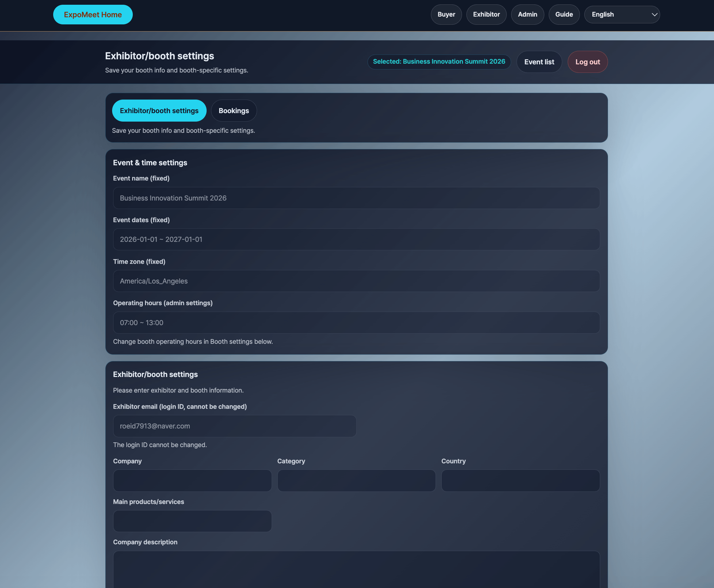Switch to the Bookings tab
This screenshot has width=714, height=588.
(234, 110)
